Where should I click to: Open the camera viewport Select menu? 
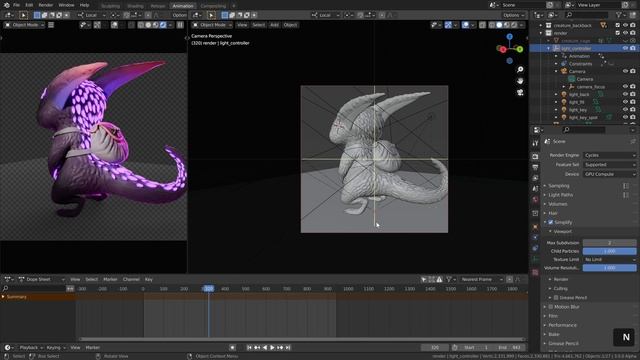point(258,25)
